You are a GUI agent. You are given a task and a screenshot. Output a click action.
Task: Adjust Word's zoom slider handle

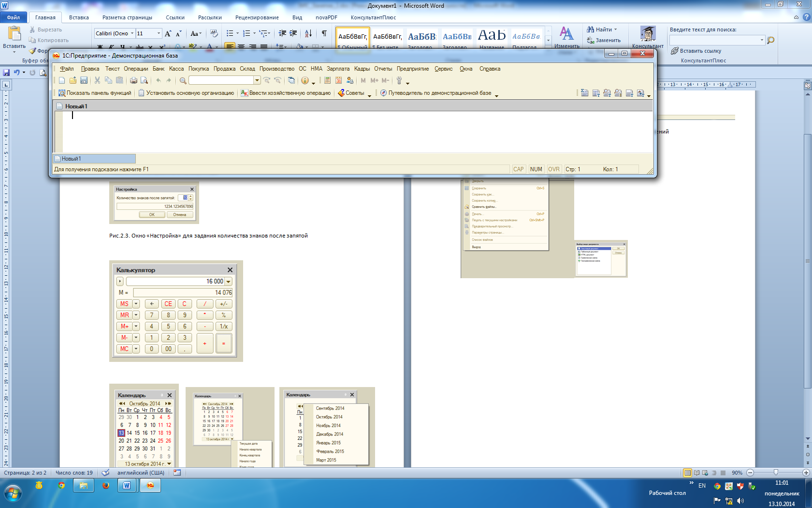coord(776,473)
